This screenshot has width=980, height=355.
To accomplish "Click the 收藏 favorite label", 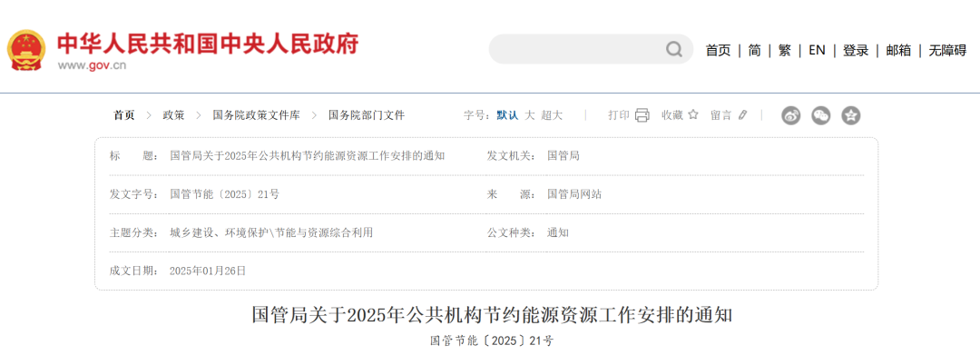I will (x=672, y=115).
